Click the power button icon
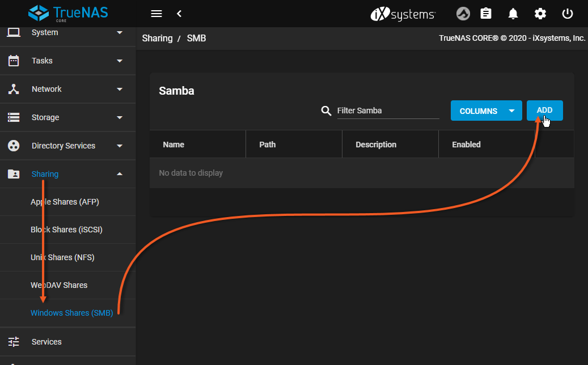Image resolution: width=588 pixels, height=365 pixels. (568, 14)
